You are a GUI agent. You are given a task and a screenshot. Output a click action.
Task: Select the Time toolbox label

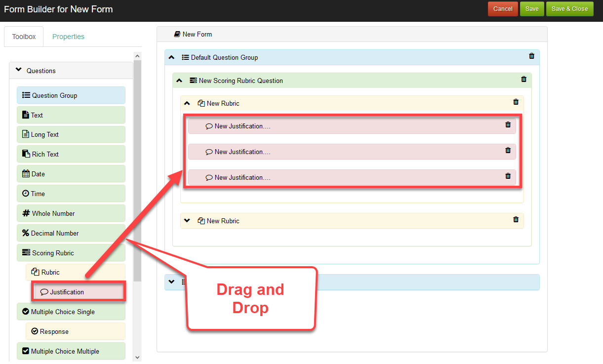coord(38,194)
